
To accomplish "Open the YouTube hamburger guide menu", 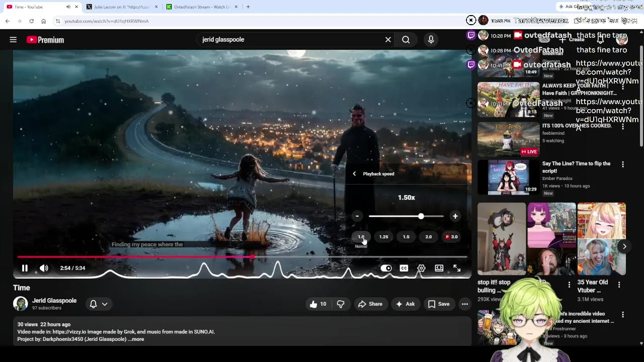I will (x=13, y=40).
